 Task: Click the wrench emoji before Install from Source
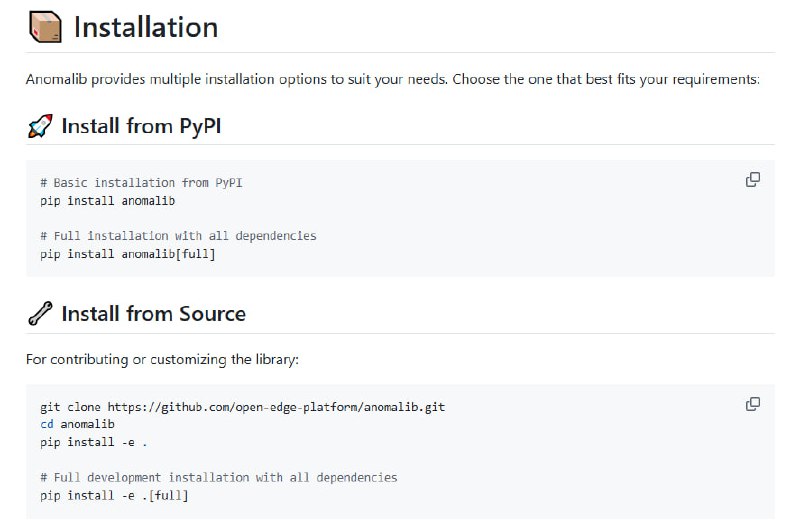click(40, 314)
